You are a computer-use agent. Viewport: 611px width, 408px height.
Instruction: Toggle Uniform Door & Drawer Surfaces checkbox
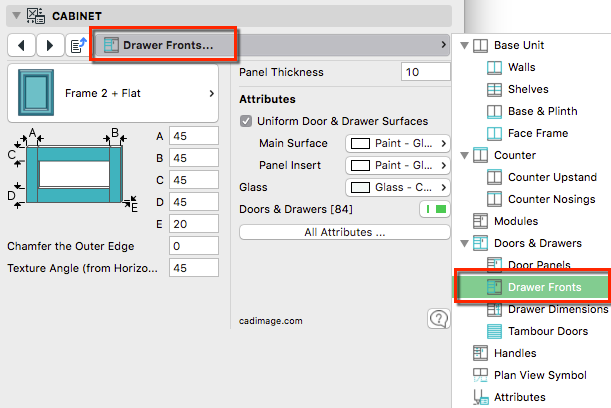click(247, 121)
